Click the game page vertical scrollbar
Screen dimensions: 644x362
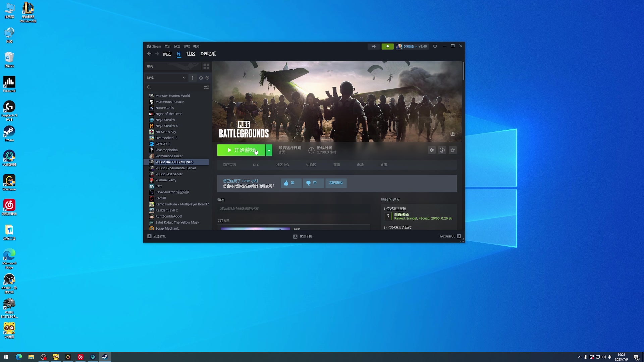[463, 71]
